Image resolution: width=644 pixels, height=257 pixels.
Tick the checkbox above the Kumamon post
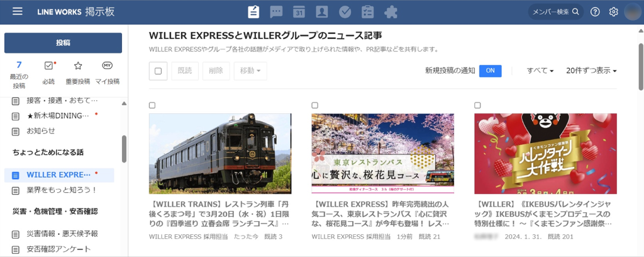[477, 105]
